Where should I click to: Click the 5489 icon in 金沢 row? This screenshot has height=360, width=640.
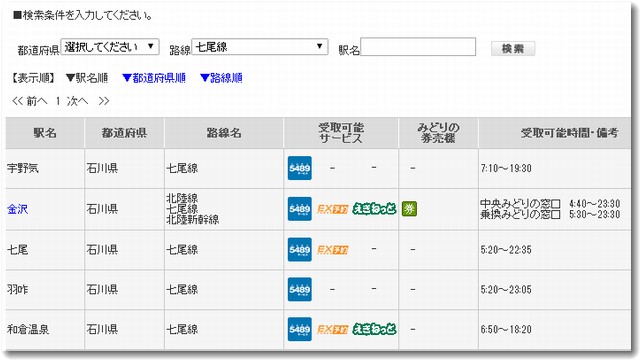300,209
